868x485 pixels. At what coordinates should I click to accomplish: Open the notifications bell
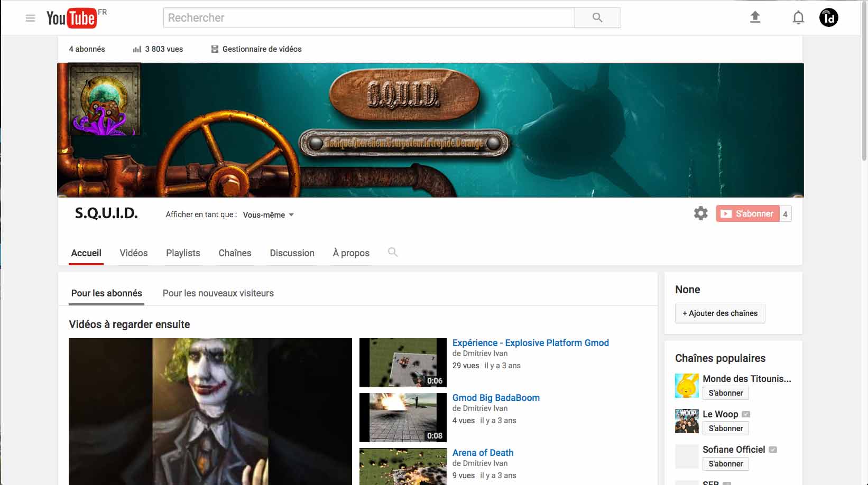point(798,18)
